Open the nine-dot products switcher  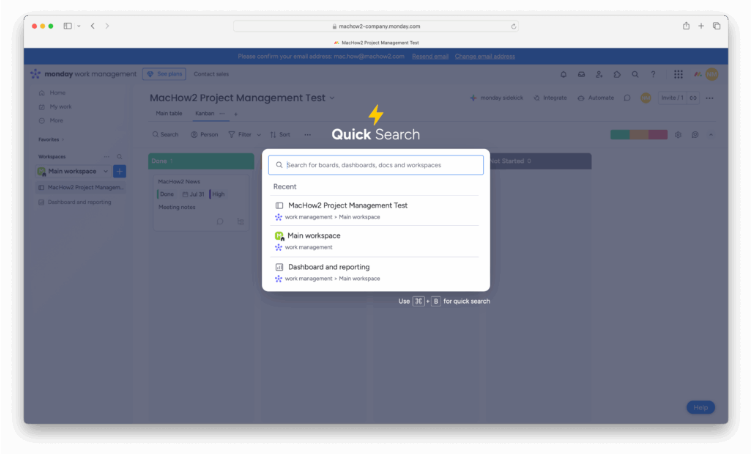click(x=678, y=74)
